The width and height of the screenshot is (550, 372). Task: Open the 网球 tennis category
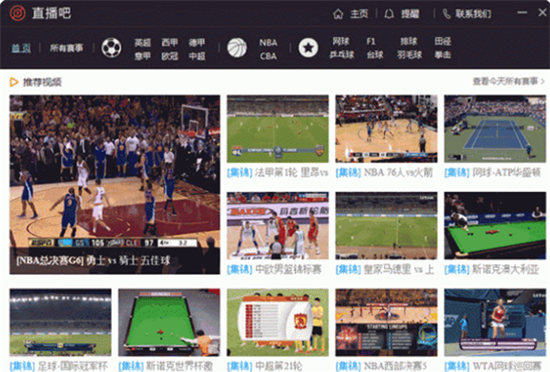(341, 41)
